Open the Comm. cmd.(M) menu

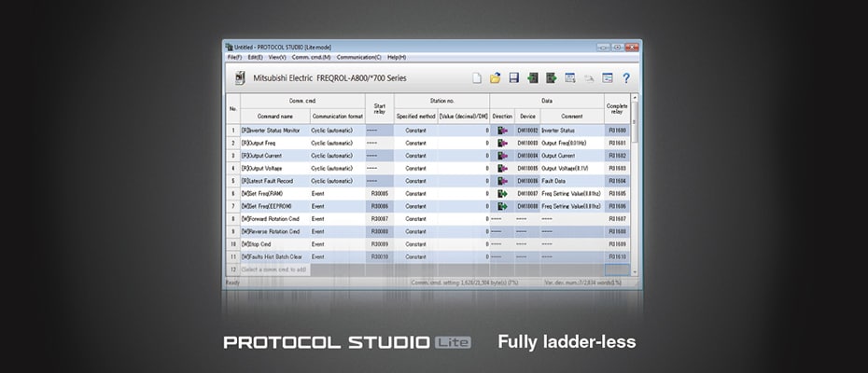click(313, 57)
